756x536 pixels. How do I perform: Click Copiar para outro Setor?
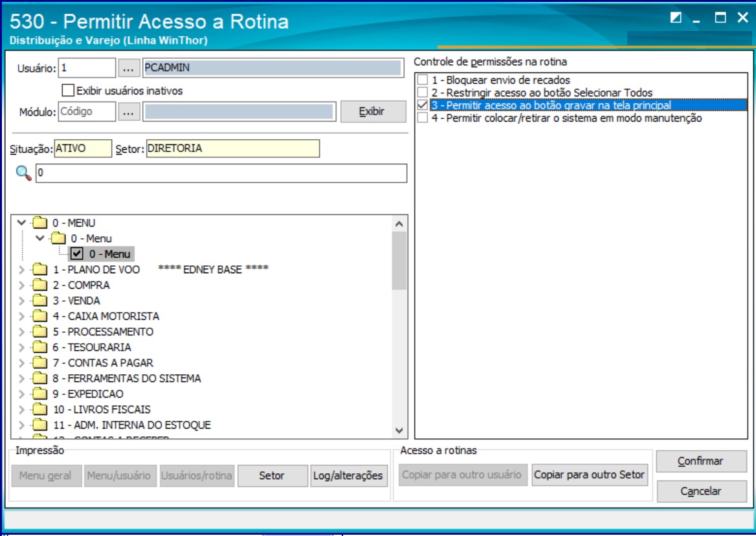pyautogui.click(x=589, y=475)
